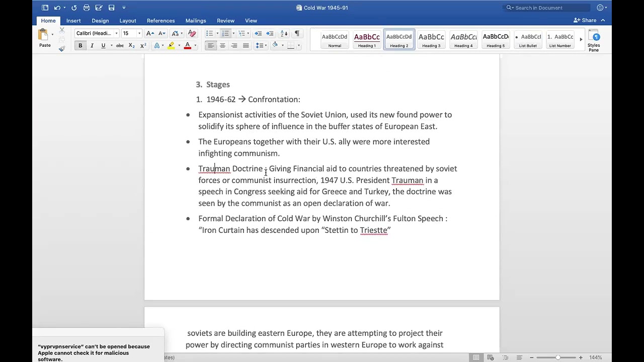Click the Search in Document field
This screenshot has height=362, width=644.
(x=547, y=8)
